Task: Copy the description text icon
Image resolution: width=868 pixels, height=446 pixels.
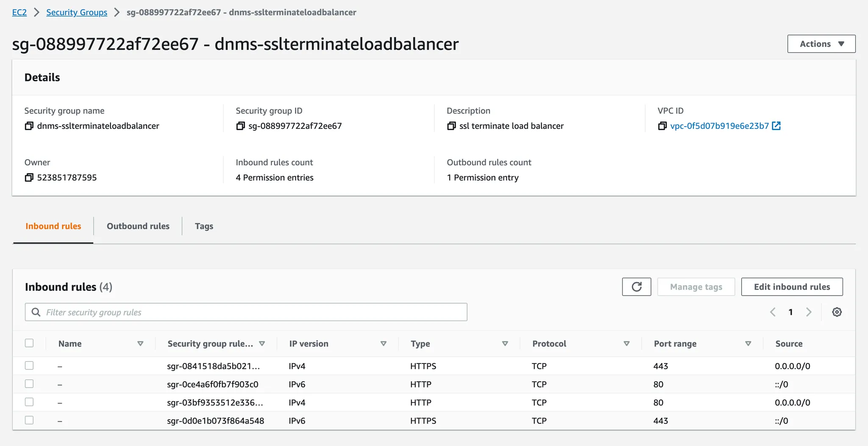Action: coord(451,126)
